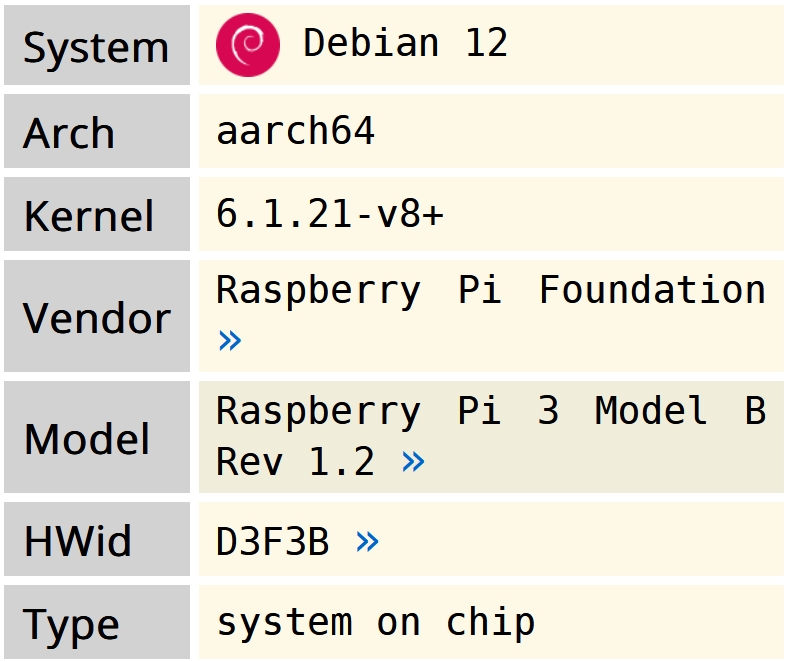Click 'Raspberry Pi 3 Model B' text
The height and width of the screenshot is (662, 786).
[x=491, y=411]
